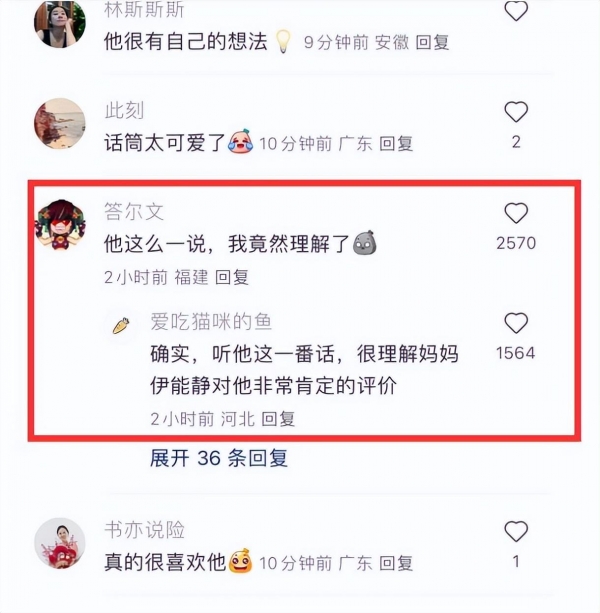
Task: Tap the pigeon emoji in 答尔文's comment
Action: (x=365, y=243)
